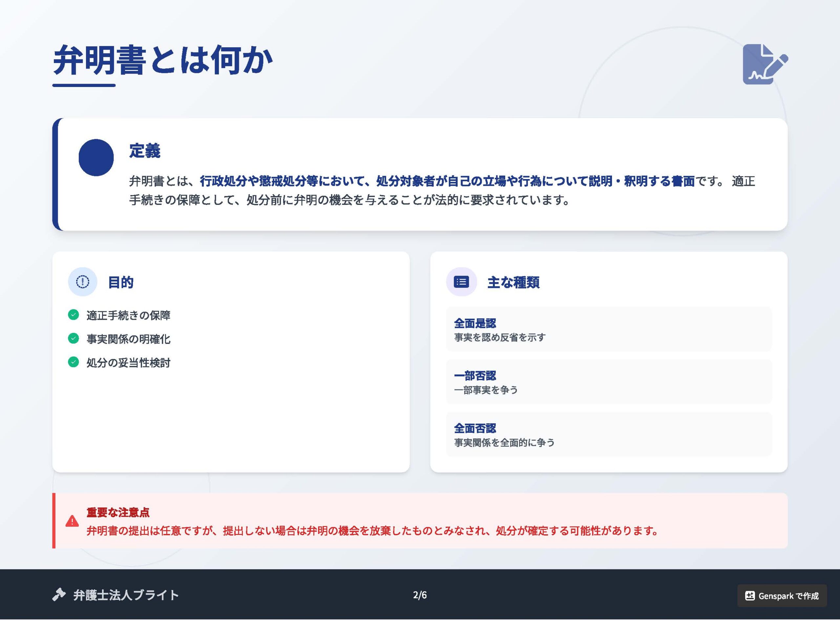The width and height of the screenshot is (840, 620).
Task: Click the footer text 弁護士法人ブライト
Action: pos(126,595)
